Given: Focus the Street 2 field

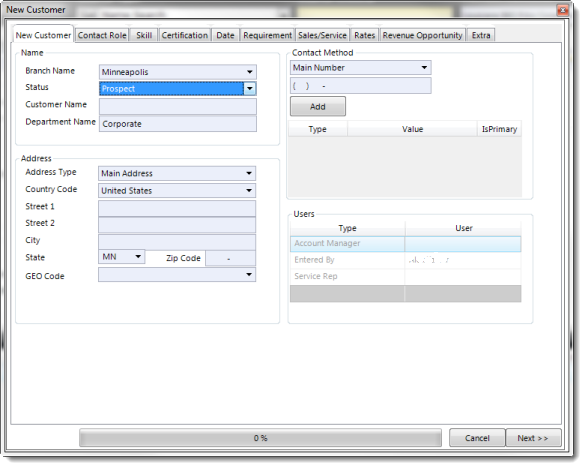Looking at the screenshot, I should [x=177, y=225].
